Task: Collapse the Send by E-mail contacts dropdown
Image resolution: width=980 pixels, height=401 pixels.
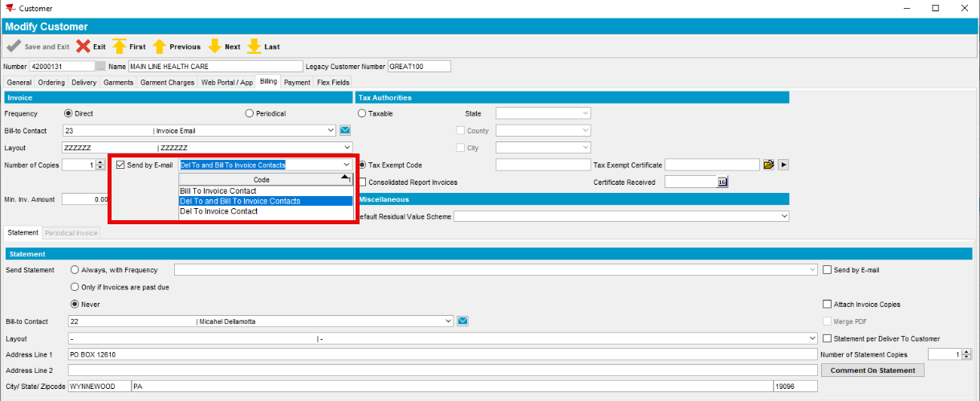Action: (x=347, y=165)
